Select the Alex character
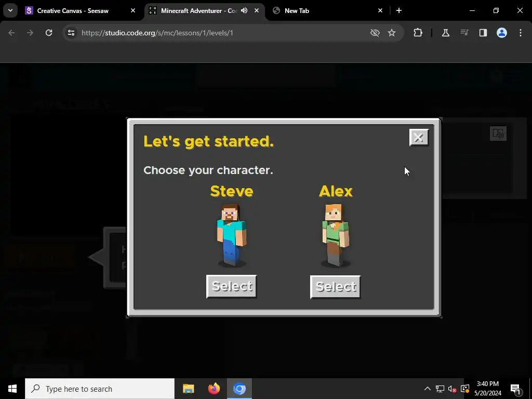This screenshot has height=399, width=532. 335,287
